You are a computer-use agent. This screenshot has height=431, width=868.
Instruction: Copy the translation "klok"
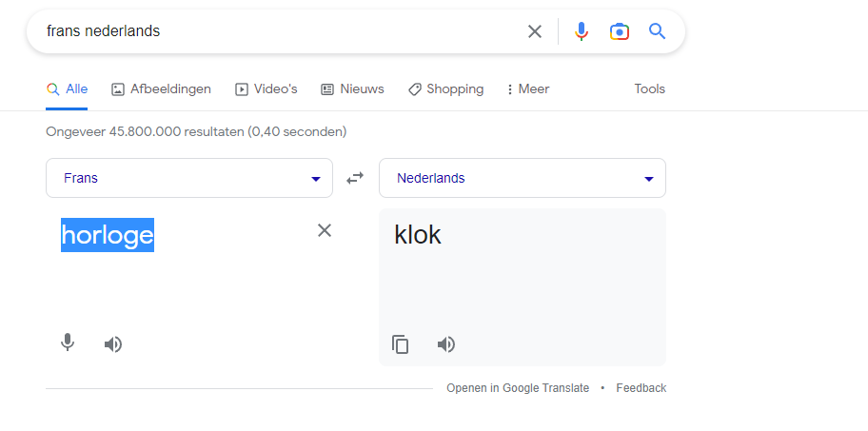[x=401, y=344]
